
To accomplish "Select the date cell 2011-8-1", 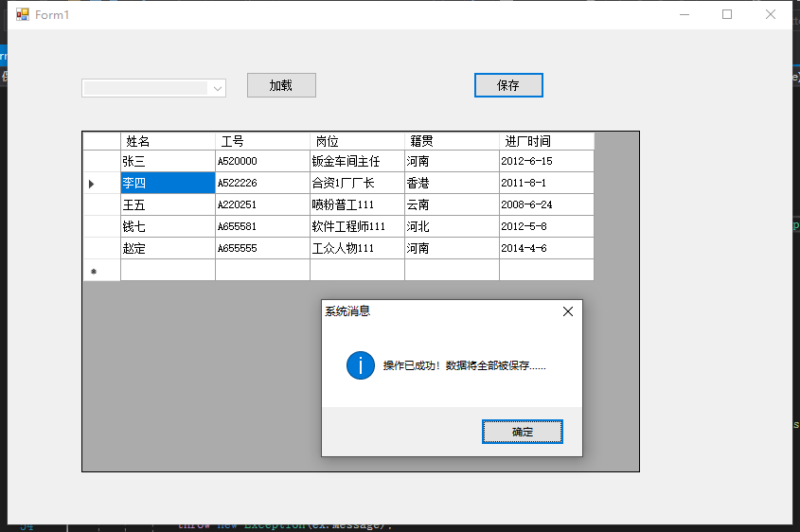I will [x=546, y=183].
